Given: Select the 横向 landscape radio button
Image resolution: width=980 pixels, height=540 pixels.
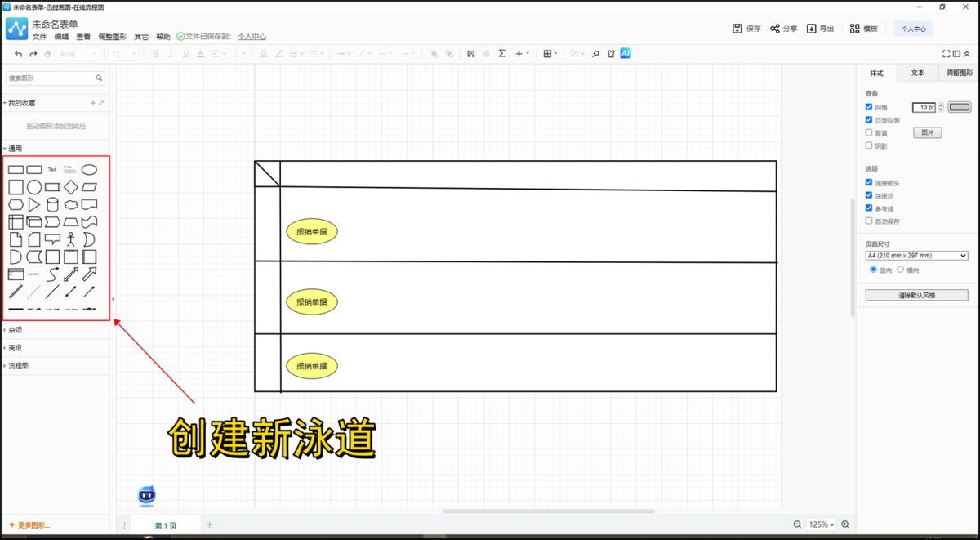Looking at the screenshot, I should coord(901,270).
